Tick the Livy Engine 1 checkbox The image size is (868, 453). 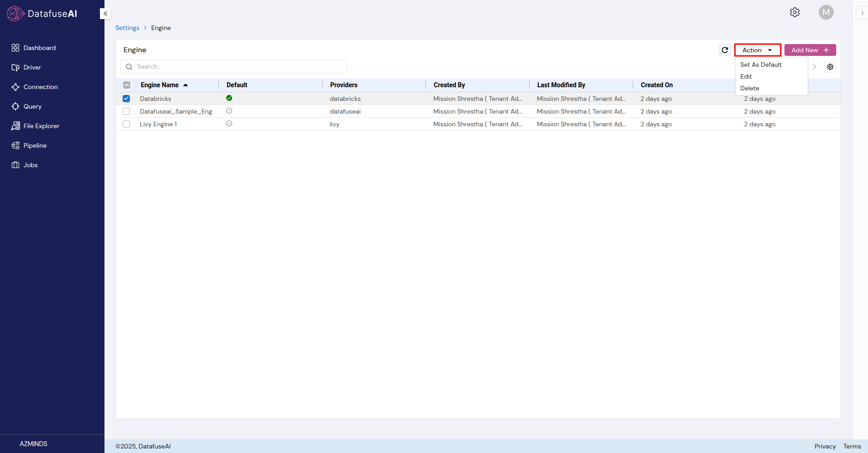[x=126, y=124]
